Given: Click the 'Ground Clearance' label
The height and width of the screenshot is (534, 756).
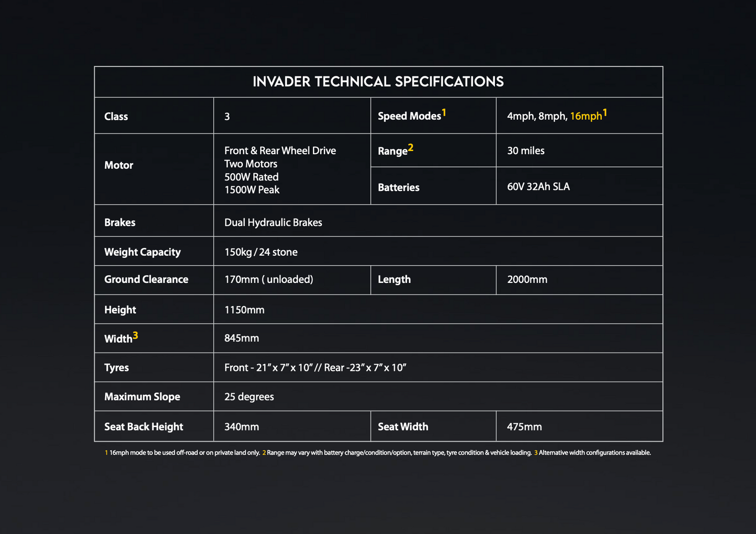Looking at the screenshot, I should (146, 279).
